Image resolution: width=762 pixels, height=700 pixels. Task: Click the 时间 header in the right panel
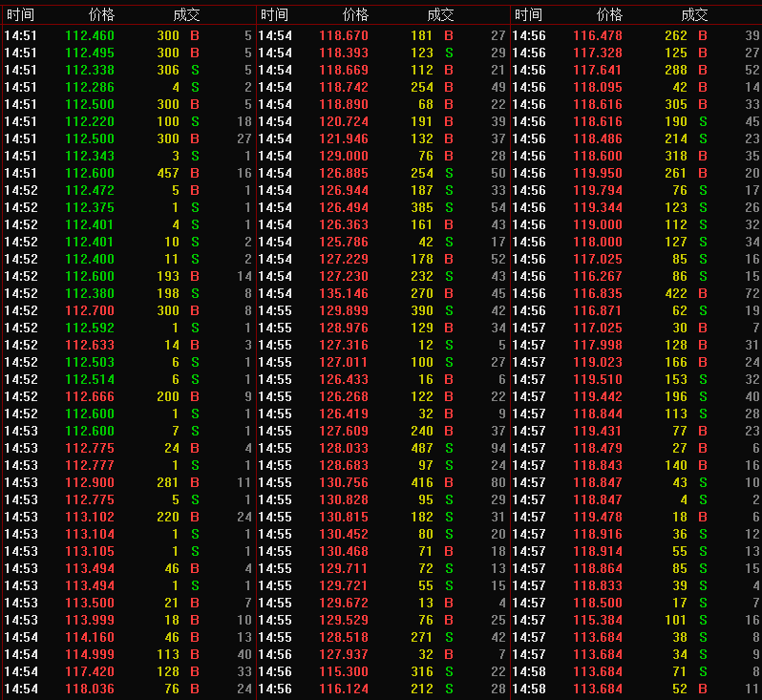click(x=528, y=14)
